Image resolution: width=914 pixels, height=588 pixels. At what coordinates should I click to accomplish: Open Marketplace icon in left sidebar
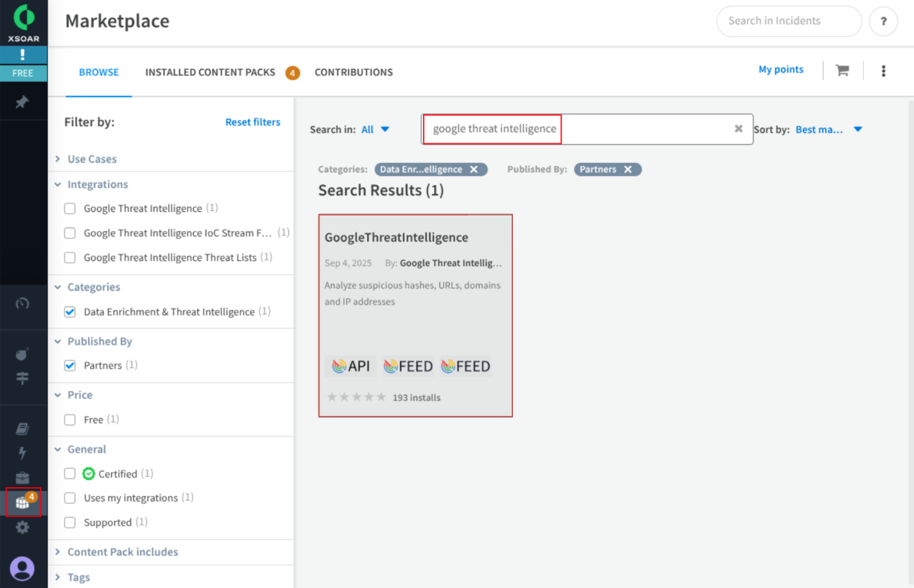(x=23, y=502)
